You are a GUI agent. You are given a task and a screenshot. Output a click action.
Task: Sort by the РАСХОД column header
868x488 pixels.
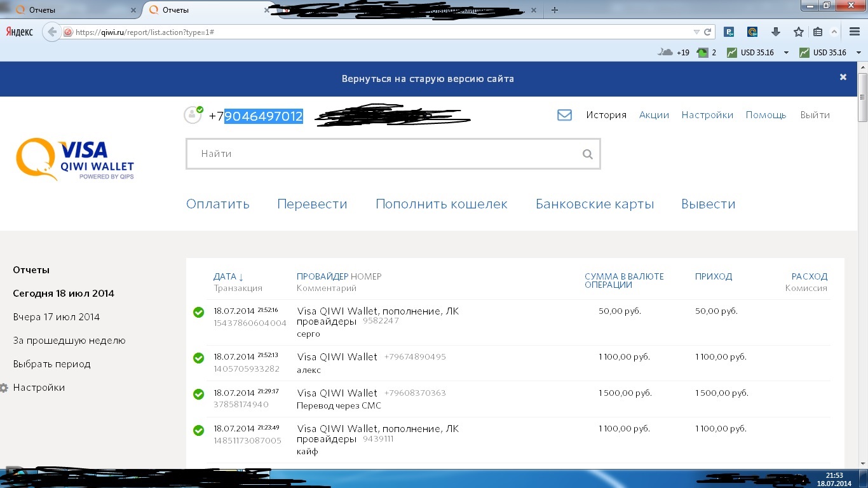tap(809, 276)
